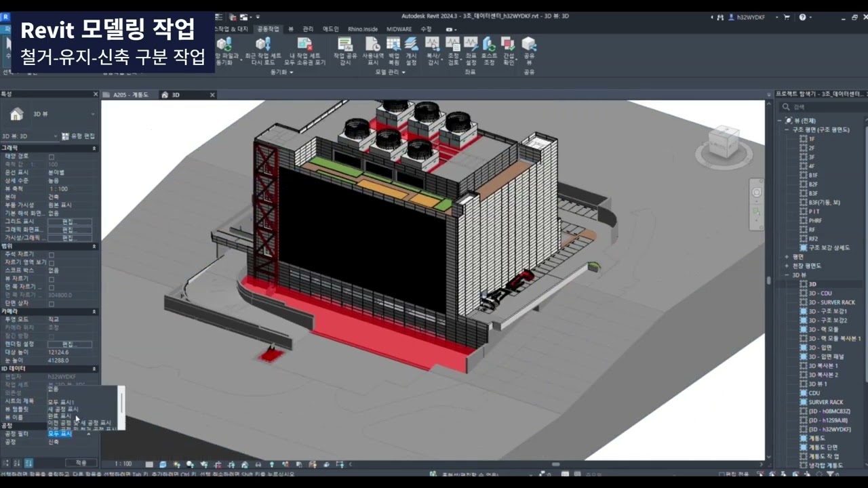This screenshot has width=868, height=488.
Task: Switch to the 관리 ribbon tab
Action: [308, 29]
